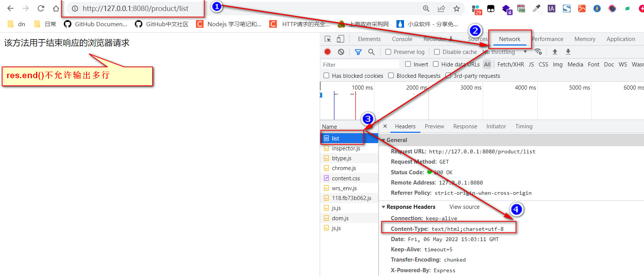
Task: Go back to the previous page
Action: pyautogui.click(x=10, y=8)
